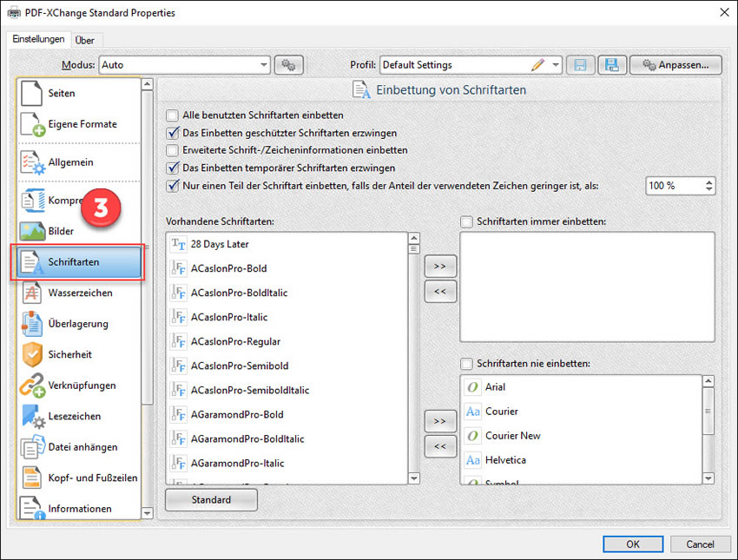
Task: Remove font from never-embed list with <<
Action: point(440,446)
